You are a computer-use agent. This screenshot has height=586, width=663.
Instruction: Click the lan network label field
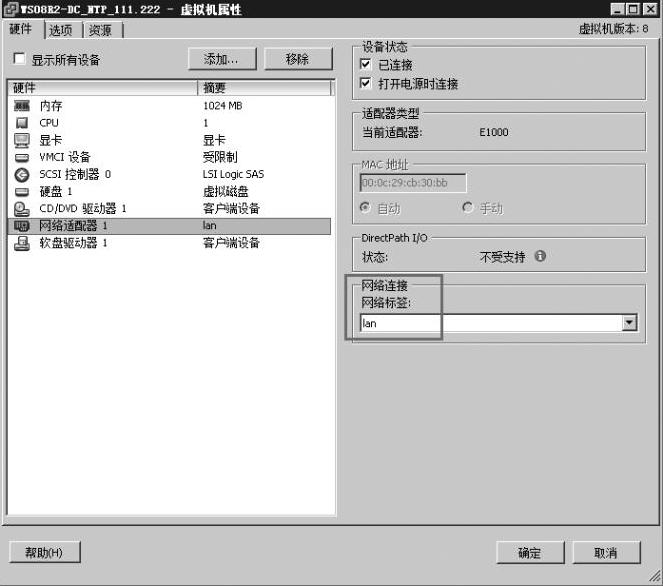click(x=498, y=323)
